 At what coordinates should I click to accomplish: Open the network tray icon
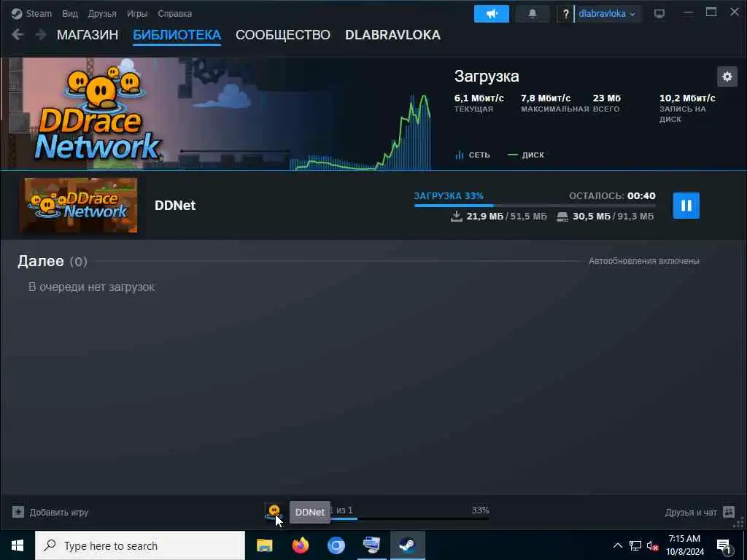pos(635,545)
